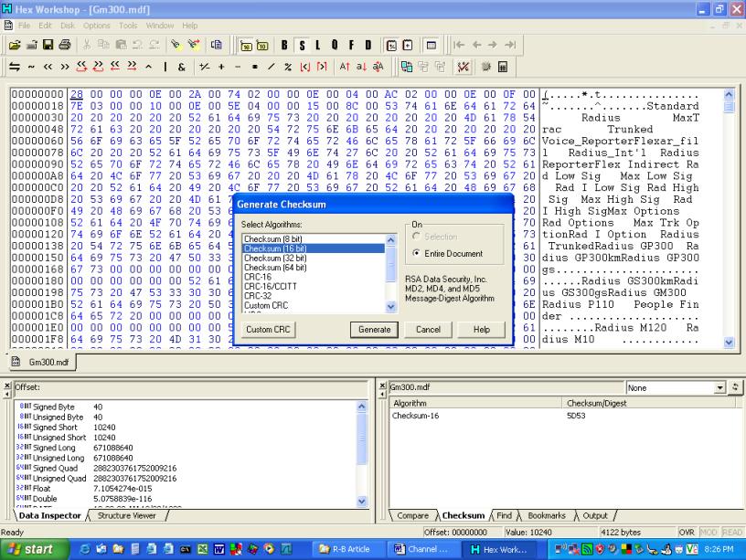Image resolution: width=746 pixels, height=560 pixels.
Task: Choose Checksum (16 bit) in algorithm list
Action: (314, 248)
